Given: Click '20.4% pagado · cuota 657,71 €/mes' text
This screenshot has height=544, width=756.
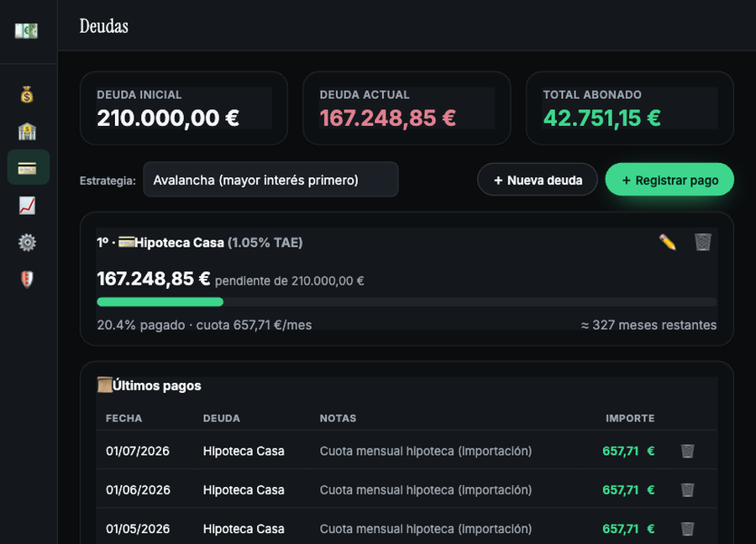Looking at the screenshot, I should pyautogui.click(x=204, y=325).
